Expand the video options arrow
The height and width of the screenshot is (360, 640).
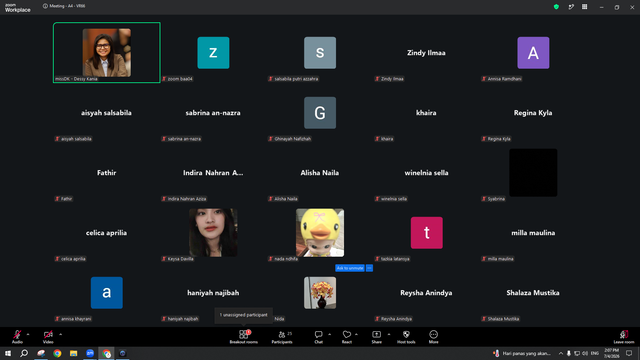coord(60,334)
